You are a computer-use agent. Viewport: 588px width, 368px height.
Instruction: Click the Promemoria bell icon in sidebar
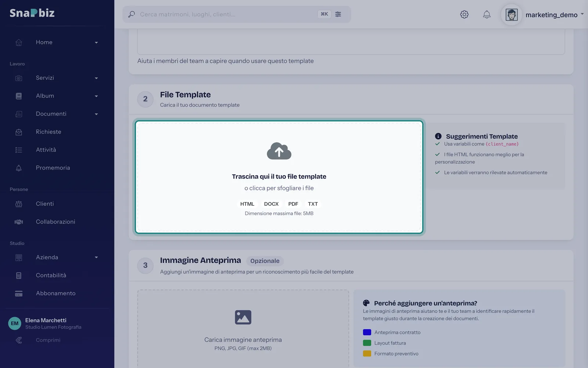[19, 168]
